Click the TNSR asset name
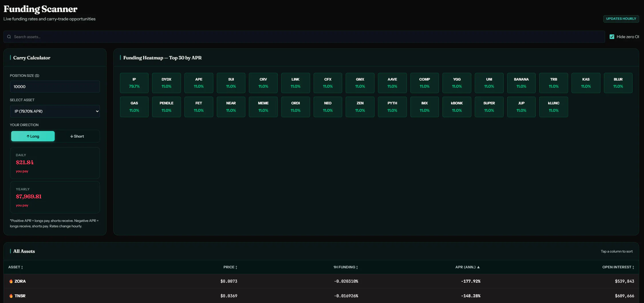 click(20, 296)
